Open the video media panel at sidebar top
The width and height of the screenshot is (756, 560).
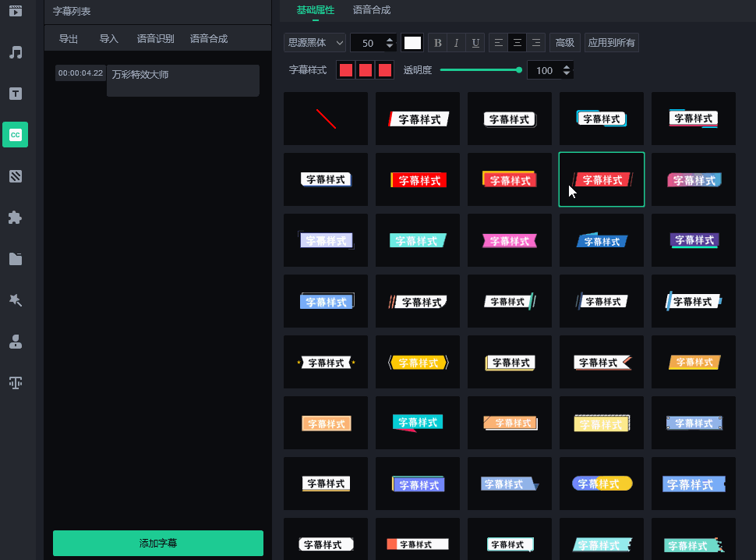click(16, 11)
